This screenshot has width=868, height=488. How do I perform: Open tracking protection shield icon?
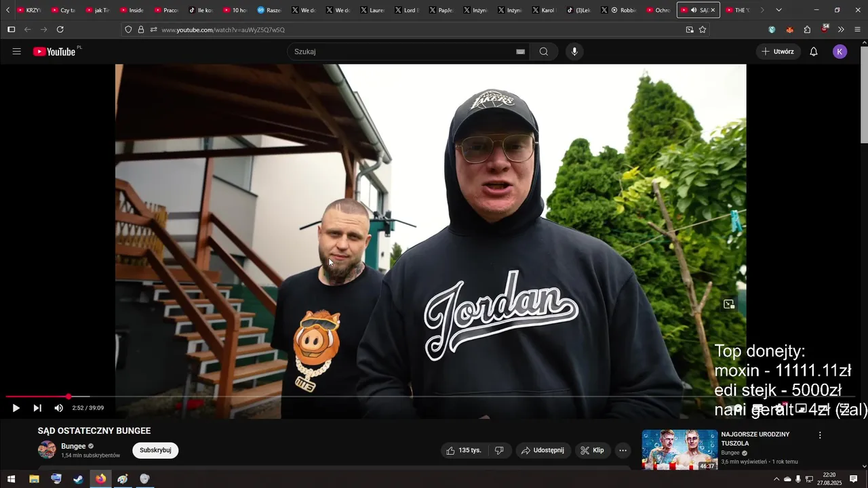tap(128, 30)
